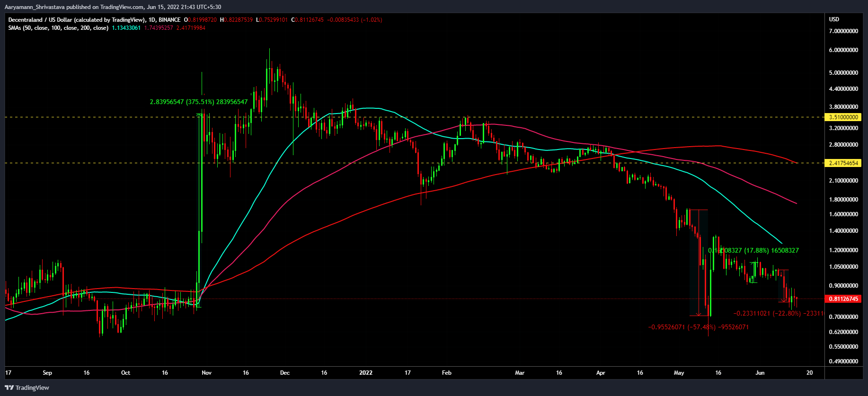Click the USD currency label on price axis
Screen dimensions: 868x396
[x=834, y=19]
